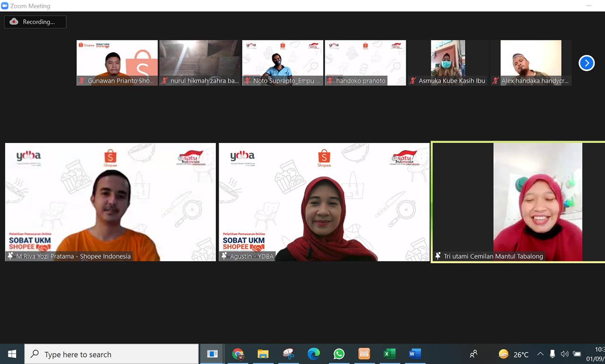
Task: Open File Explorer from the taskbar
Action: click(263, 354)
